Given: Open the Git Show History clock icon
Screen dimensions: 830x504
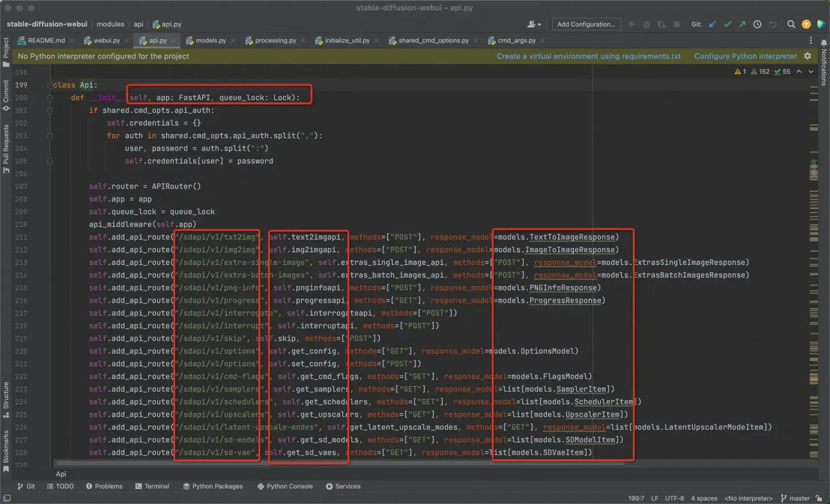Looking at the screenshot, I should (x=757, y=24).
